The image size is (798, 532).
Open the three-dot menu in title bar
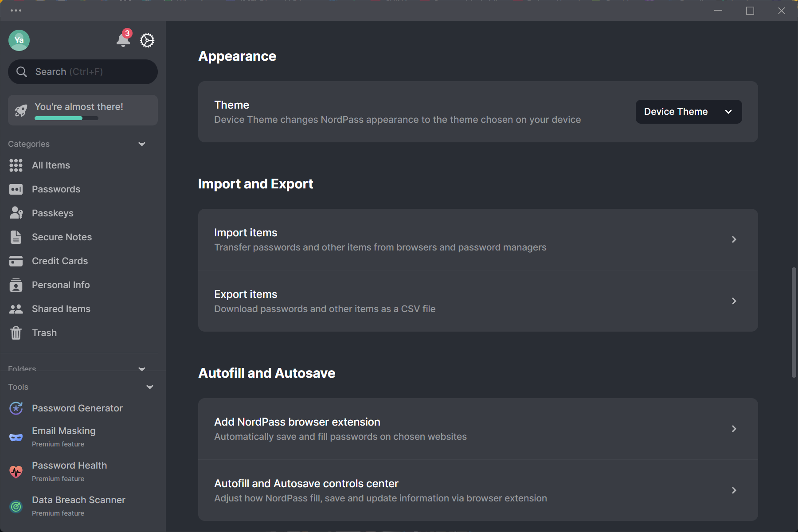(16, 10)
